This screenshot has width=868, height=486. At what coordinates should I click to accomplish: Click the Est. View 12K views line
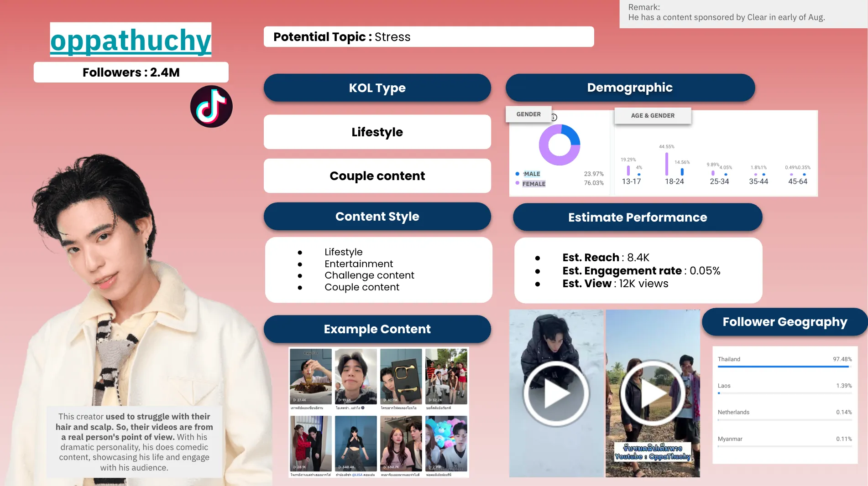(615, 284)
